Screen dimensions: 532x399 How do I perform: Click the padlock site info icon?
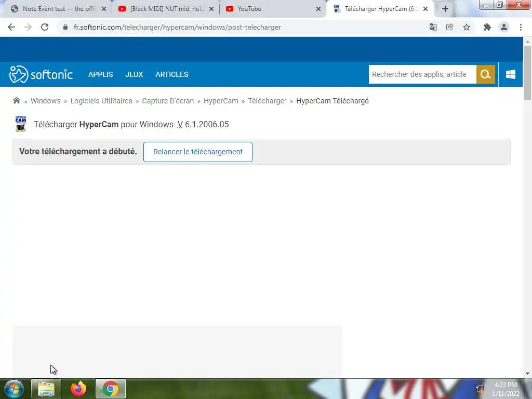[65, 27]
